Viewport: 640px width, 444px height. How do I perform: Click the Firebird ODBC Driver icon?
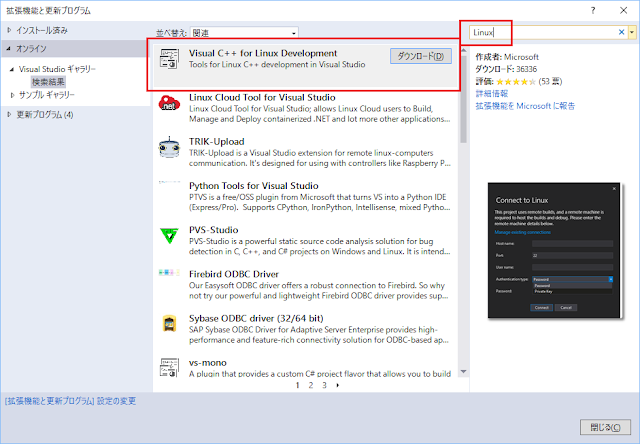coord(169,272)
